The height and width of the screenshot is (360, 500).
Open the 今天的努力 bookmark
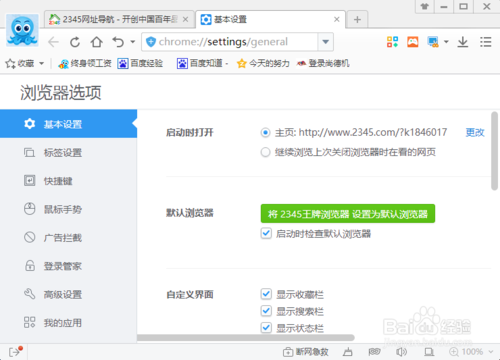click(263, 63)
